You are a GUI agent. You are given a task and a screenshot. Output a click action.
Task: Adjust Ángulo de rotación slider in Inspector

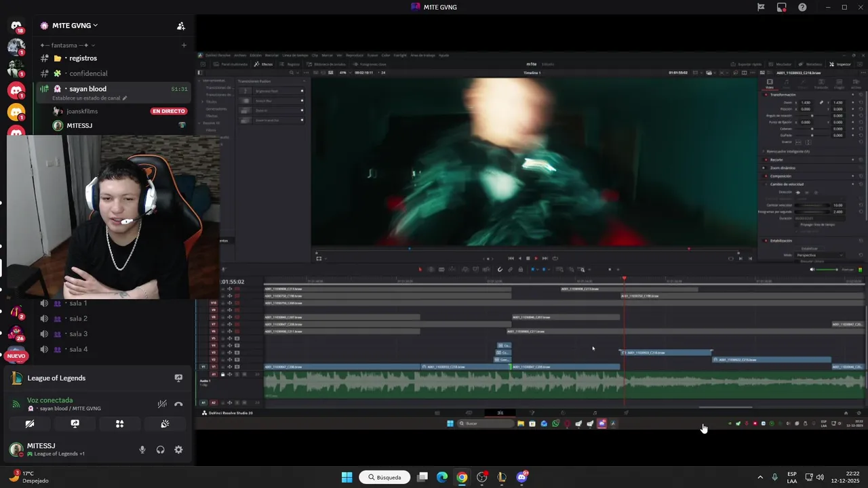[x=812, y=116]
